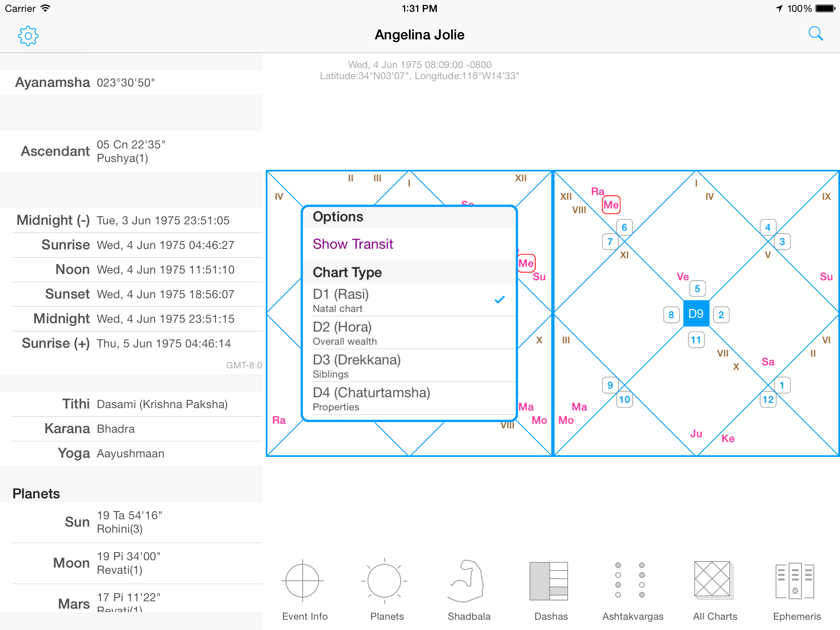Select Show Transit option
Image resolution: width=840 pixels, height=630 pixels.
click(409, 244)
